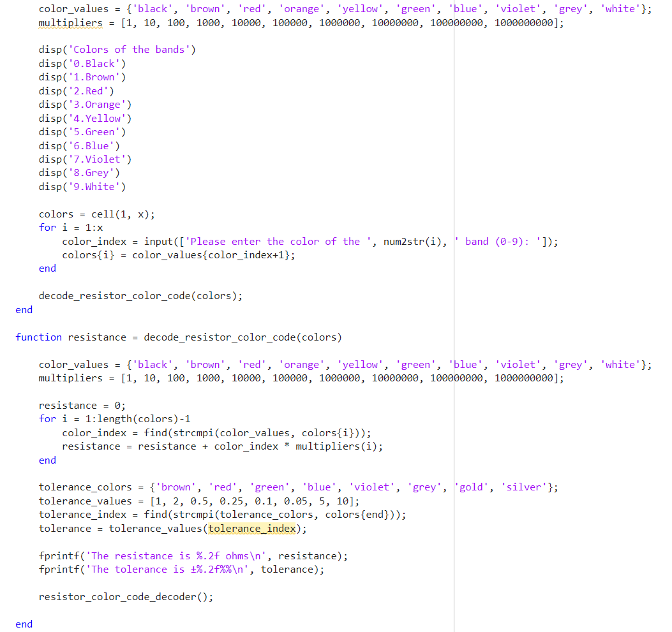
Task: Click the fprintf resistance output statement
Action: pos(191,555)
